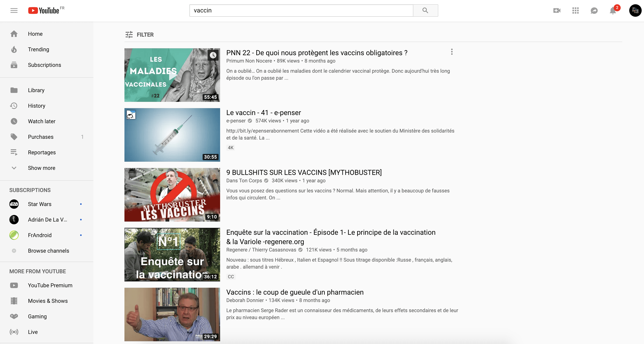644x344 pixels.
Task: Click the FrAndroid channel avatar
Action: pyautogui.click(x=14, y=235)
